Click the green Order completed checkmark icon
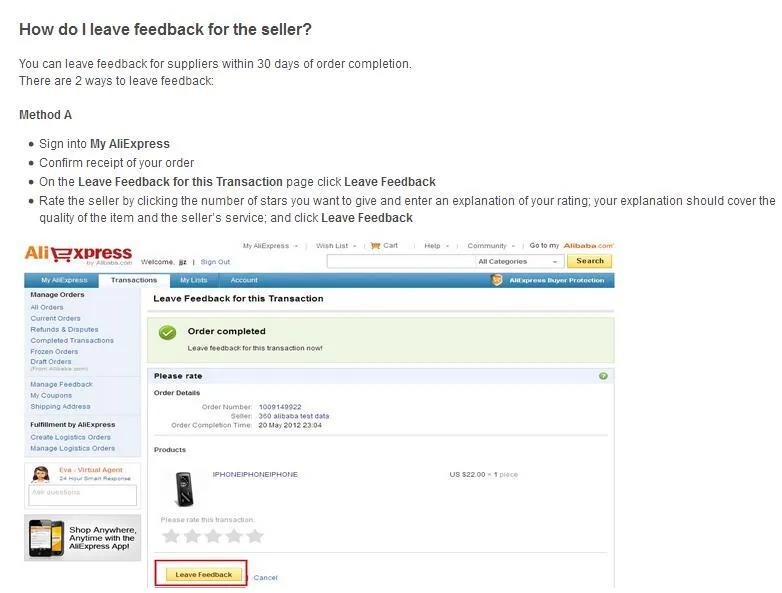The image size is (782, 593). (168, 333)
